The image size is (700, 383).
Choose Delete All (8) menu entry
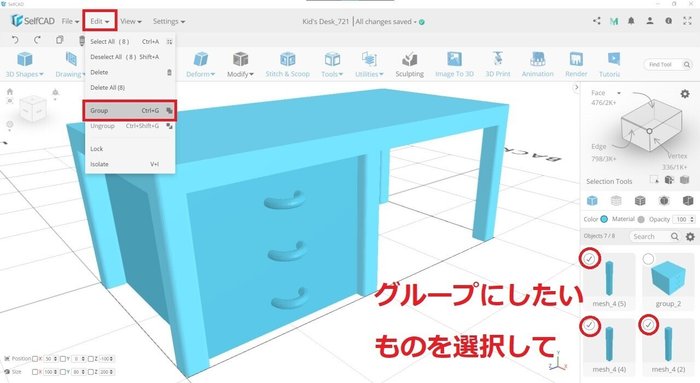[130, 87]
